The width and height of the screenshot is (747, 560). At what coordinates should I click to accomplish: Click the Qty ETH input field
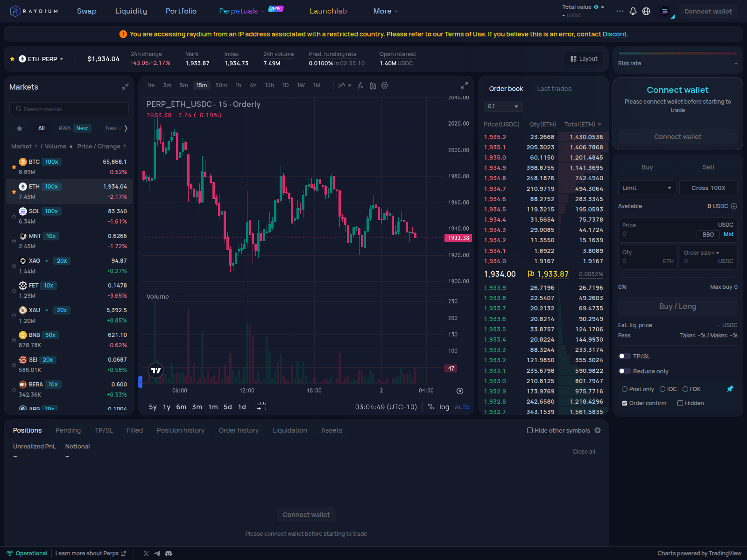click(648, 257)
